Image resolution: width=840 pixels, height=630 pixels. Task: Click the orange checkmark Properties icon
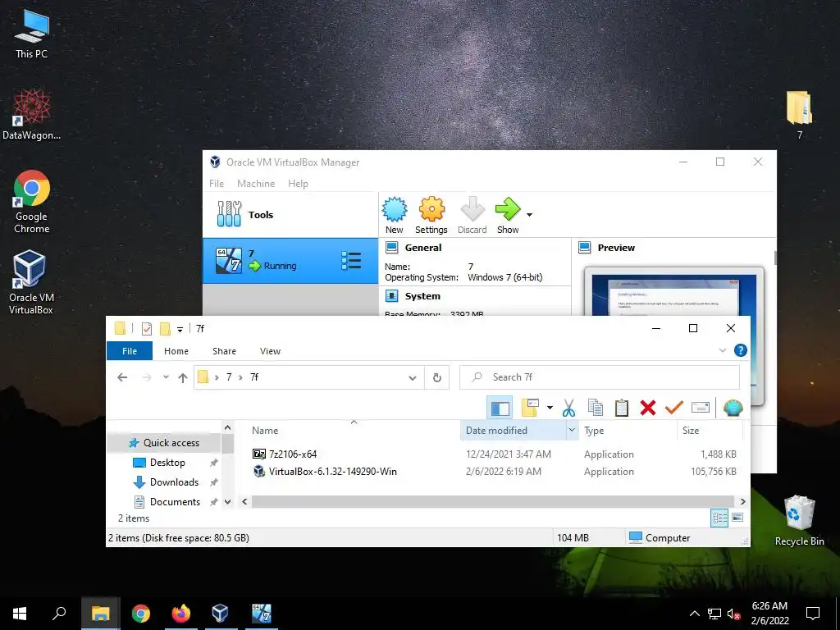[674, 408]
